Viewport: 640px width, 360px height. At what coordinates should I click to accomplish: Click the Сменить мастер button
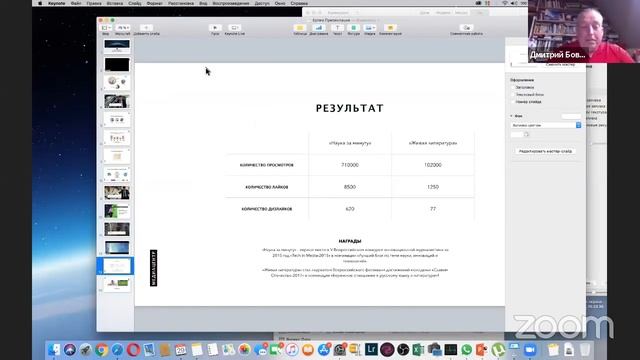[x=560, y=64]
